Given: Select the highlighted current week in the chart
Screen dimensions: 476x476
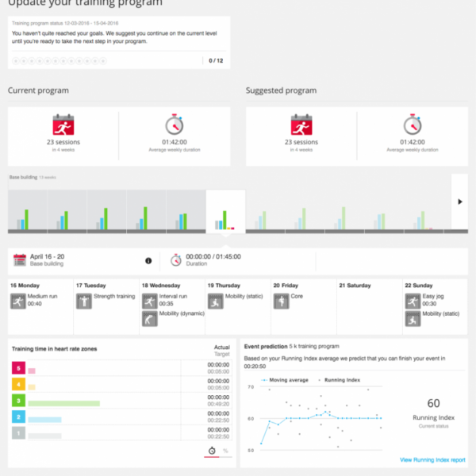Looking at the screenshot, I should click(225, 212).
